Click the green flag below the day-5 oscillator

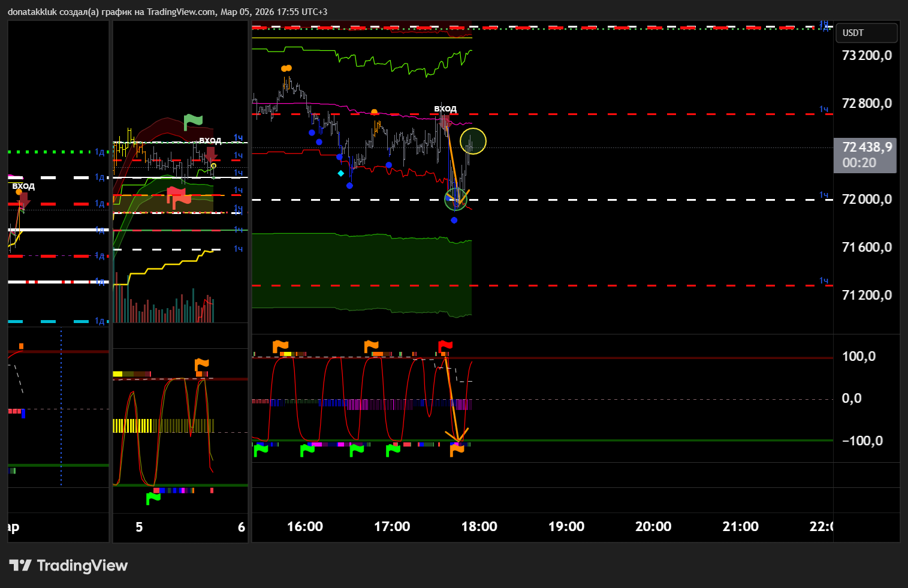pyautogui.click(x=153, y=497)
